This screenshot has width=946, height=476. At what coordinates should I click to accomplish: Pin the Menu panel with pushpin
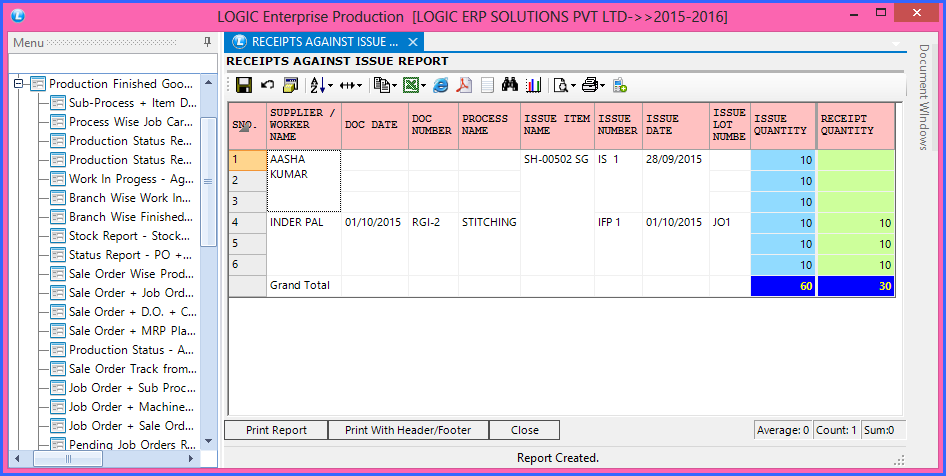click(207, 43)
